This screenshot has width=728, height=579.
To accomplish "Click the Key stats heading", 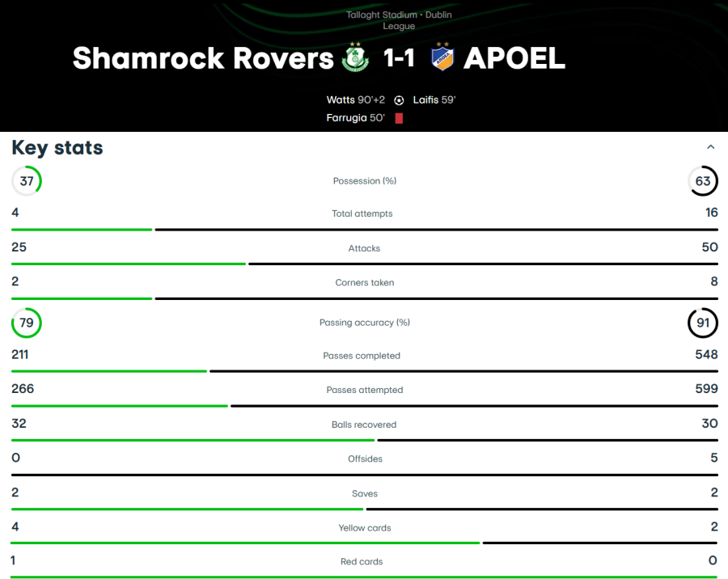I will point(57,148).
